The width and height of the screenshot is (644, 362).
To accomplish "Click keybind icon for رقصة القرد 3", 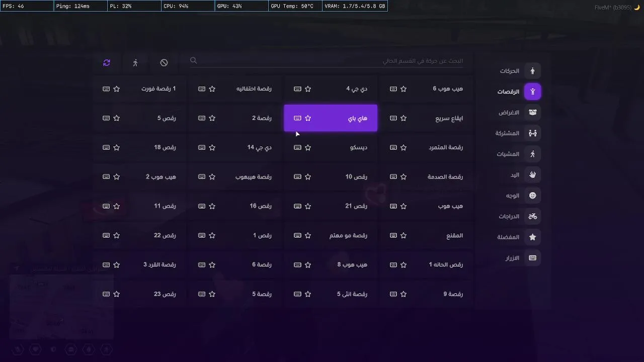I will (x=106, y=265).
